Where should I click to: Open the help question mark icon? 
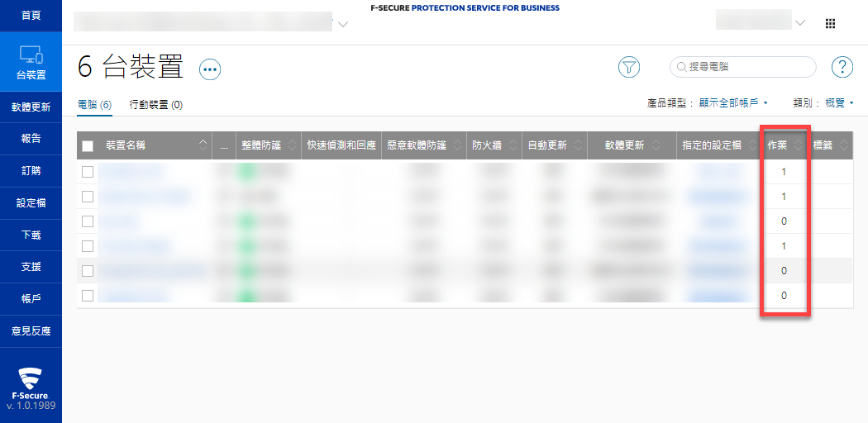pos(842,67)
